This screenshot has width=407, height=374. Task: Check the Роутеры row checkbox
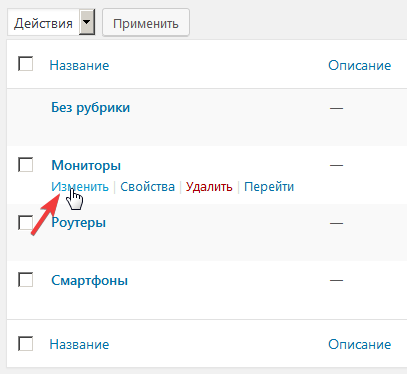(x=26, y=222)
